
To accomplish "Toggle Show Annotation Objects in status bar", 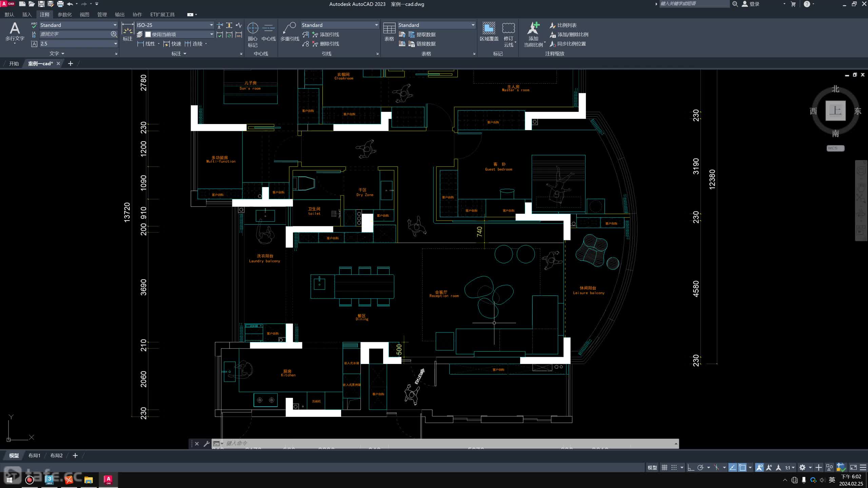I will tap(759, 468).
